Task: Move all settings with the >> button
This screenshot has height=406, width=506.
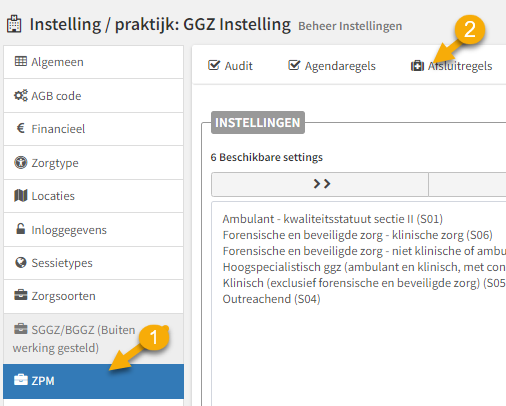Action: tap(320, 184)
